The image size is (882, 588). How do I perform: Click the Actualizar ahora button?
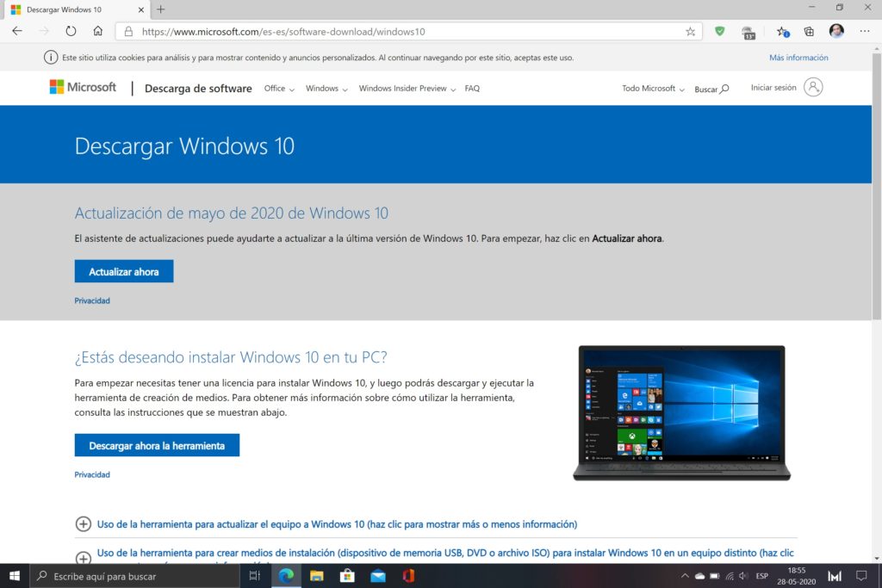point(124,271)
